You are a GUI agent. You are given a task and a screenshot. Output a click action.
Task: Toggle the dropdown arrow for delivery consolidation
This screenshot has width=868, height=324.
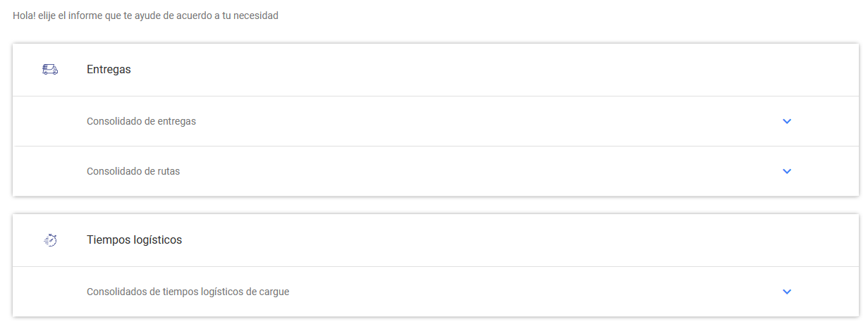(x=787, y=121)
